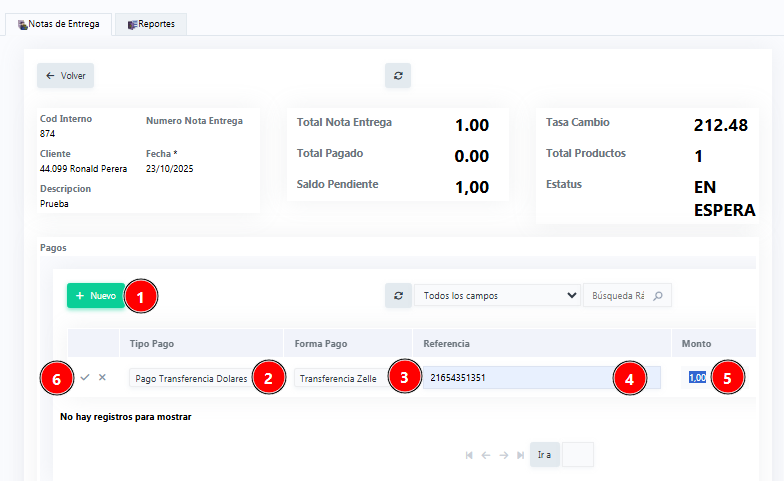Viewport: 784px width, 481px height.
Task: Click the magnifier search icon
Action: point(659,296)
